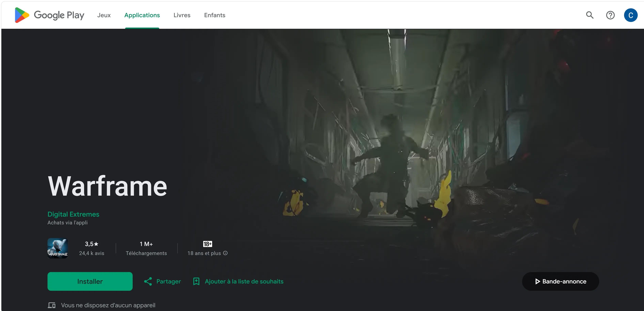Click Vous ne disposez d'aucun appareil message

click(108, 305)
